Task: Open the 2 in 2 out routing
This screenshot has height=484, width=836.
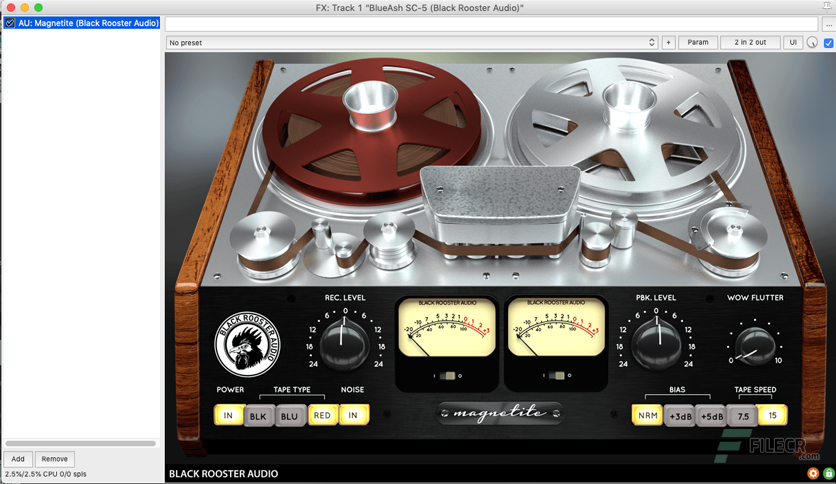Action: [750, 43]
